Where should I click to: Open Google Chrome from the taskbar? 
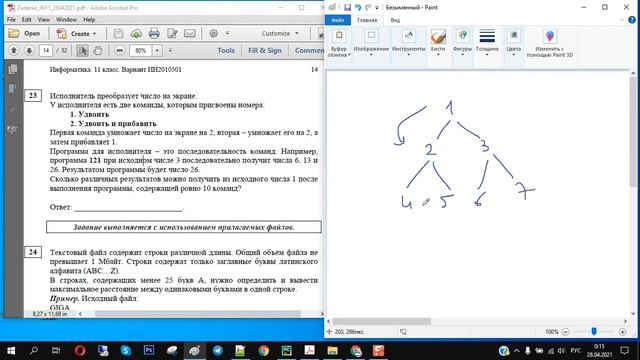[x=264, y=351]
